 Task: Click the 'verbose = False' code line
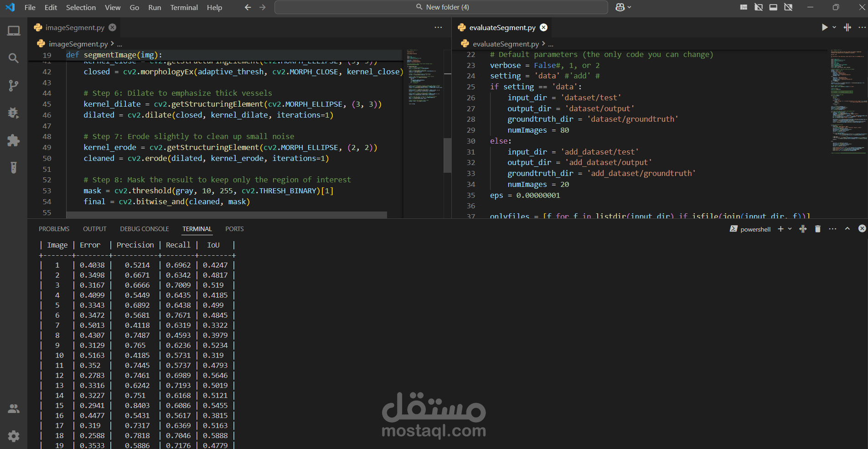545,65
